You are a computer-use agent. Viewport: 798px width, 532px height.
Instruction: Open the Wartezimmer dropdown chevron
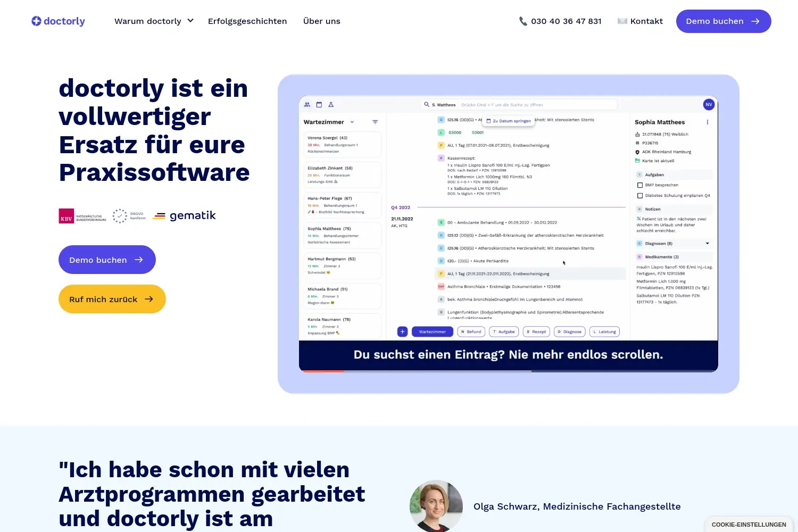point(352,122)
